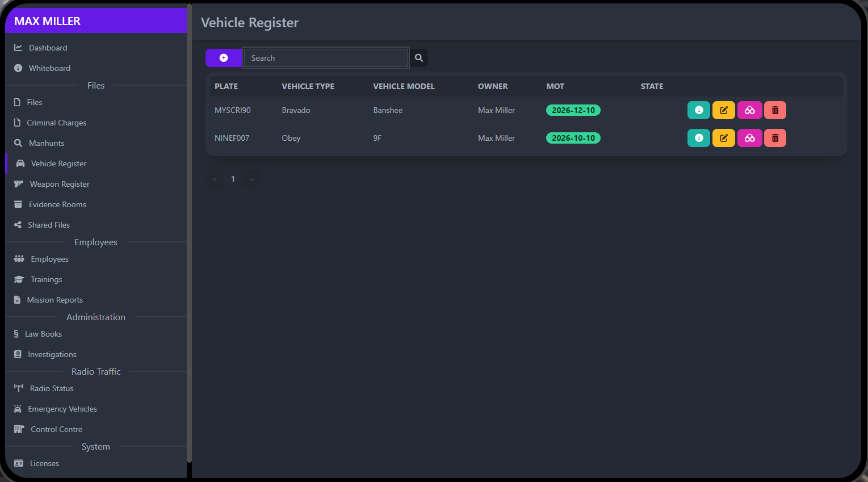Click the magnifying glass search icon
The width and height of the screenshot is (868, 482).
point(418,57)
